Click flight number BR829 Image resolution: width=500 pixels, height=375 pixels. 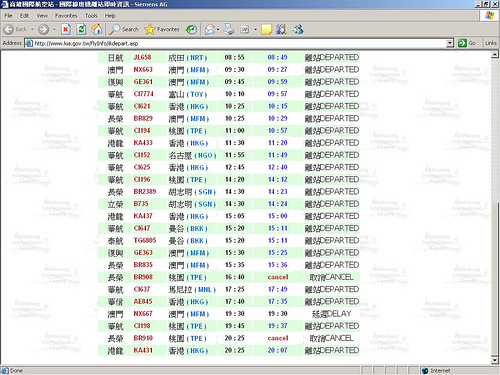[143, 118]
